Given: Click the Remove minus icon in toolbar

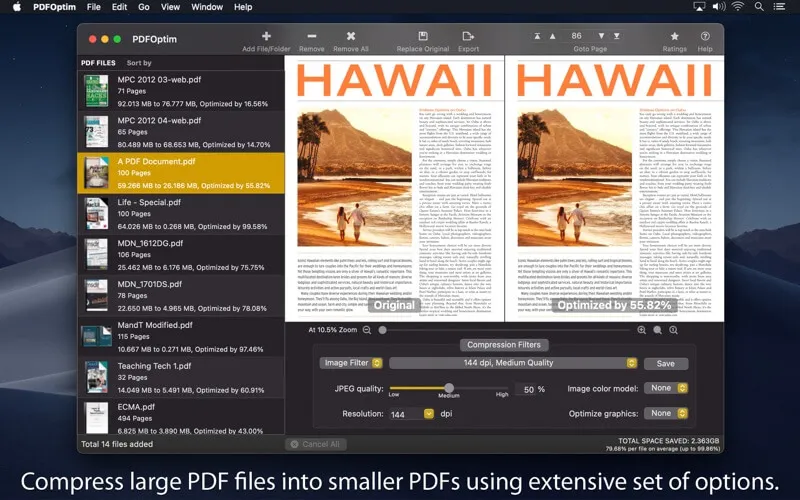Looking at the screenshot, I should 312,36.
